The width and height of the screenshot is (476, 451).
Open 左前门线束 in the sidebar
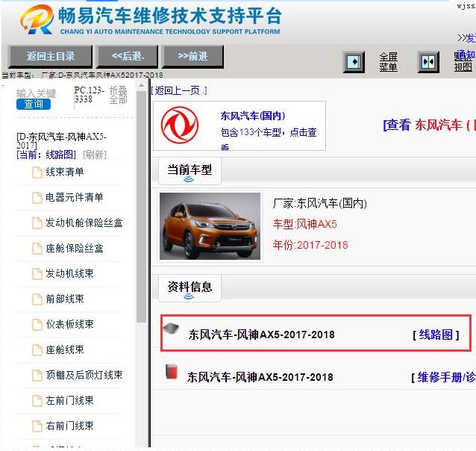(x=69, y=400)
